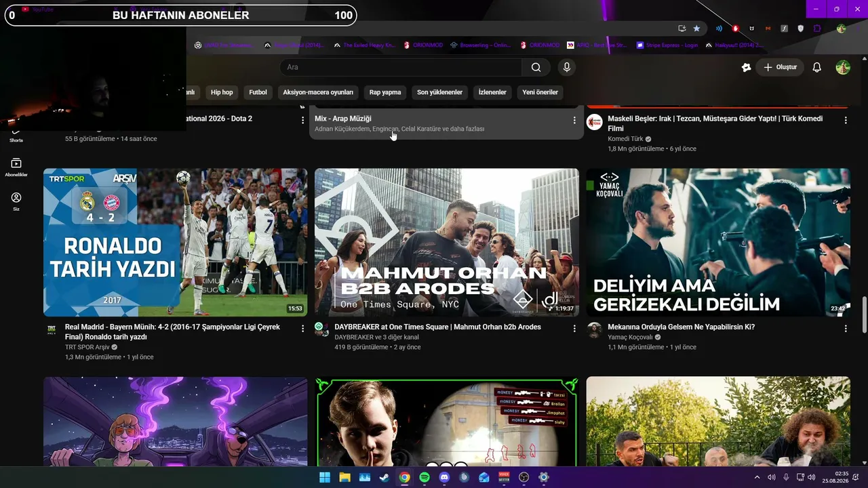Open Discord from the taskbar
The width and height of the screenshot is (868, 488).
coord(444,477)
